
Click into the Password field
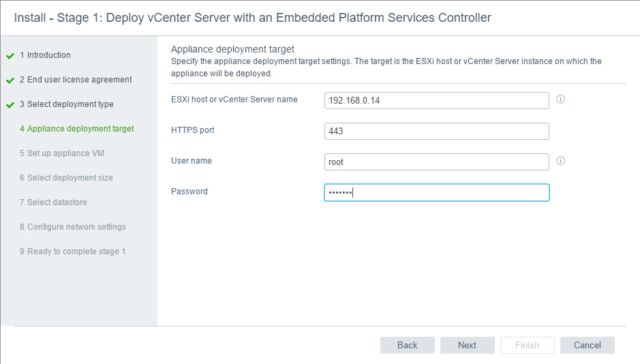pyautogui.click(x=436, y=193)
